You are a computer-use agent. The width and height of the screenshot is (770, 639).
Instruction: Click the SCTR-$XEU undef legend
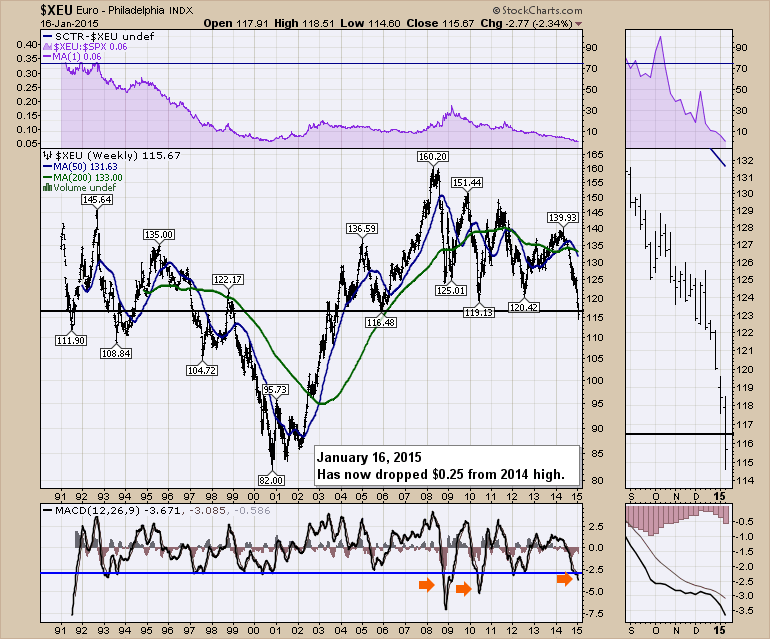pos(98,36)
